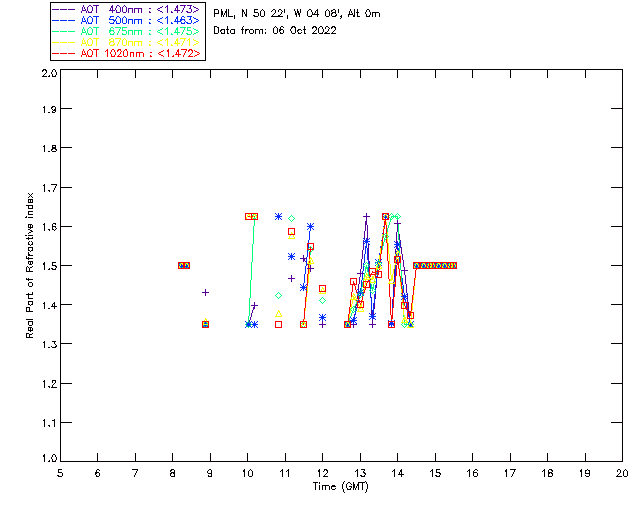Click the 1.3 y-axis tick label
The height and width of the screenshot is (512, 640).
(x=49, y=344)
